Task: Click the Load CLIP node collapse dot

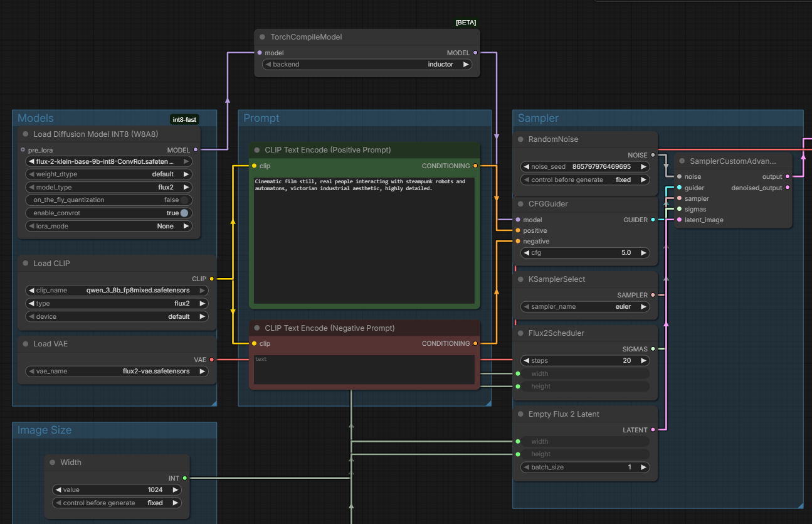Action: coord(26,264)
